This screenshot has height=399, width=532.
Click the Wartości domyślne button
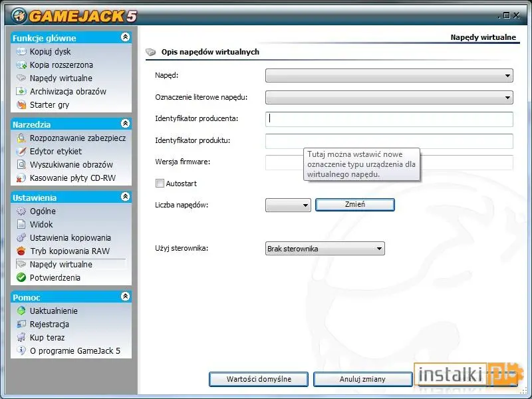point(259,379)
